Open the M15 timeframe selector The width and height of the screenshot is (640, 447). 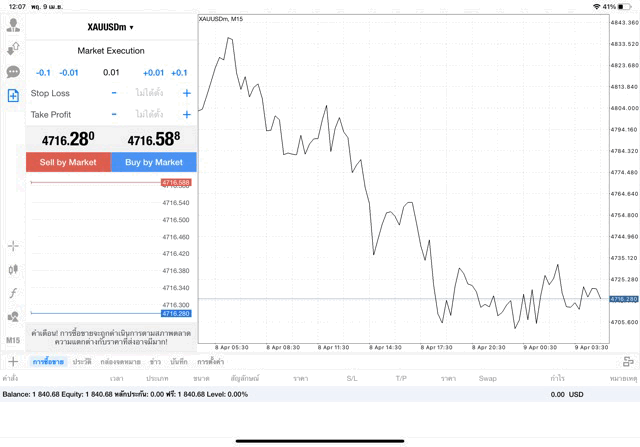(x=13, y=340)
